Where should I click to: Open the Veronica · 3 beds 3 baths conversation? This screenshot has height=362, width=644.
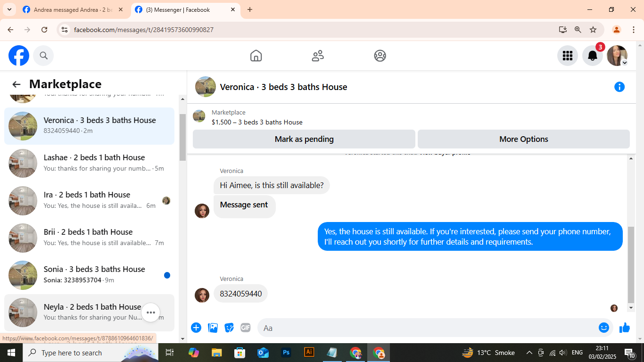click(x=90, y=126)
